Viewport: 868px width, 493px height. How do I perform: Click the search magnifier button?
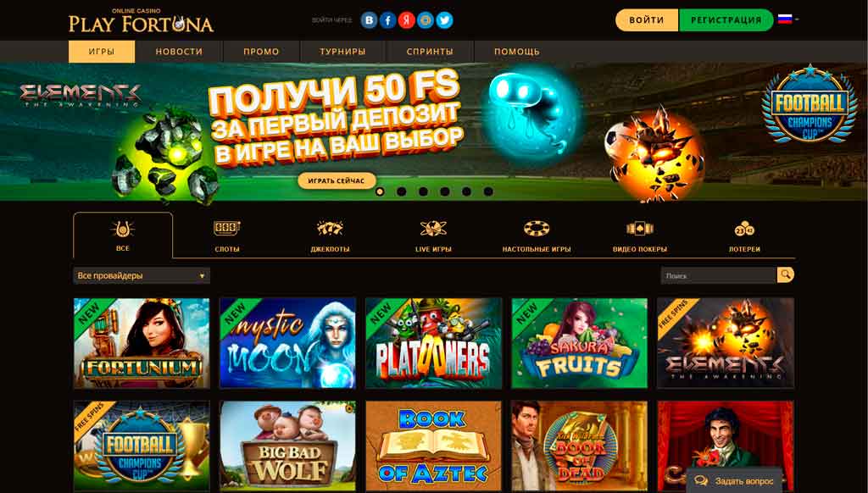(x=786, y=275)
